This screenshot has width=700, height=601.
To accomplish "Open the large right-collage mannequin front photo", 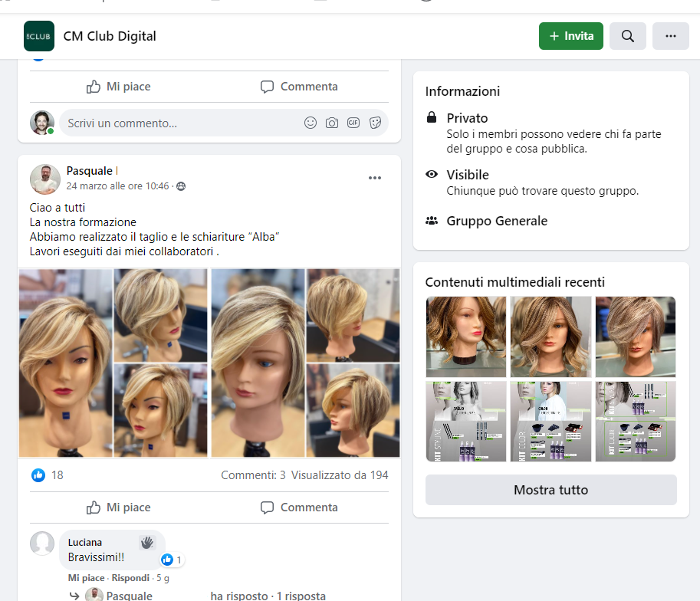I will coord(258,363).
